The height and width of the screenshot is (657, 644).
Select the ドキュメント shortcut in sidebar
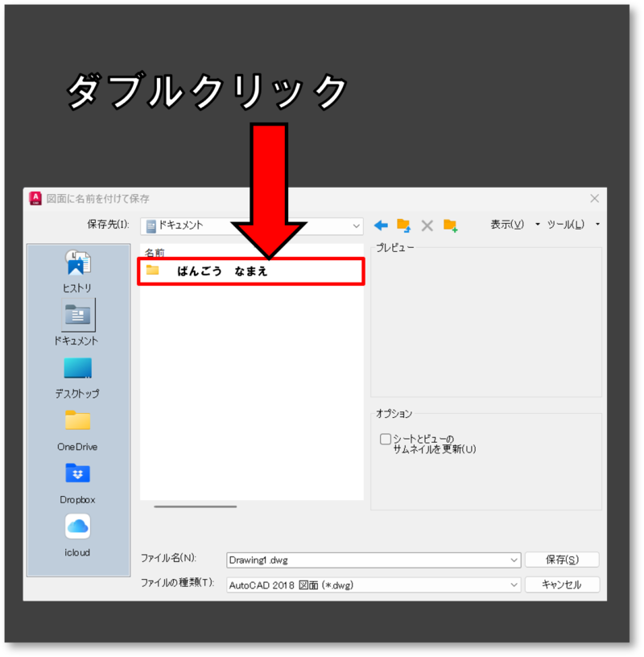[x=77, y=323]
